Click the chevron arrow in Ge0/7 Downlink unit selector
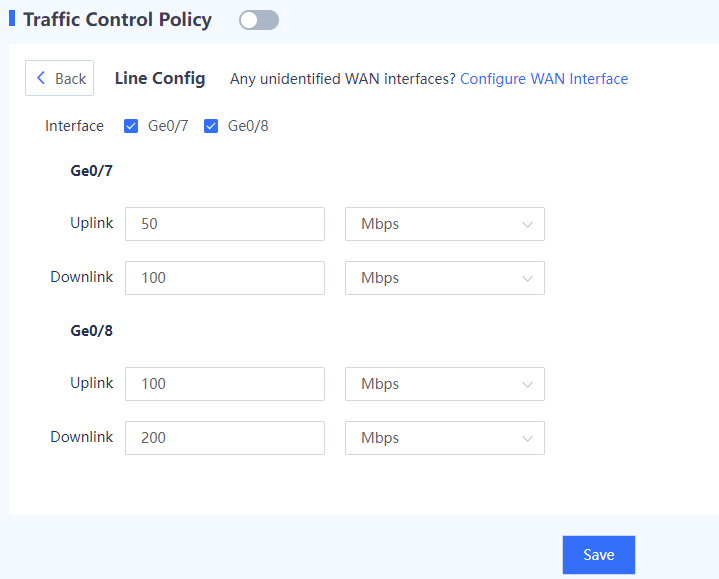The width and height of the screenshot is (719, 579). pyautogui.click(x=527, y=279)
